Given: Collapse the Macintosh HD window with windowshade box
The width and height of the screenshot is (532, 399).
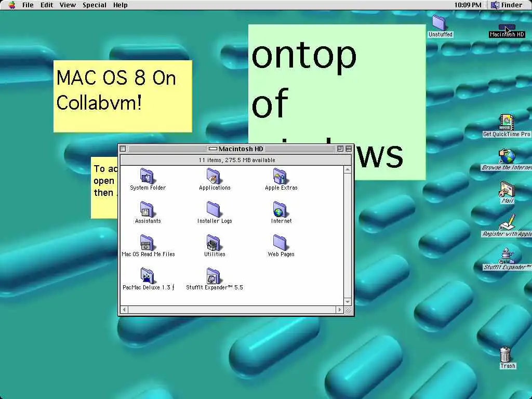Looking at the screenshot, I should [349, 149].
